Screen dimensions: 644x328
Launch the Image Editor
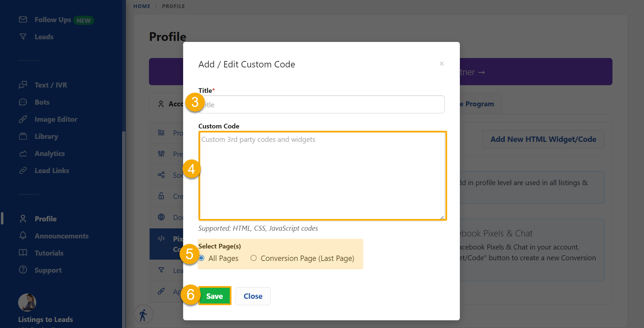(55, 119)
